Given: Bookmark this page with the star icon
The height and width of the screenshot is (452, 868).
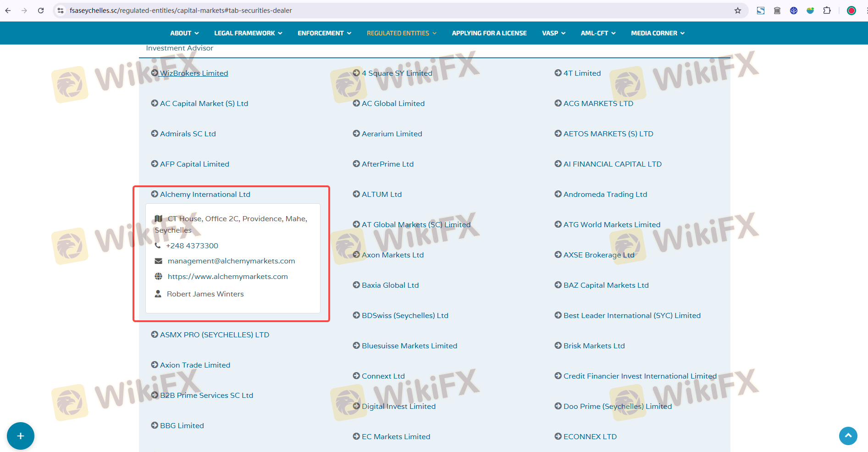Looking at the screenshot, I should (x=738, y=11).
